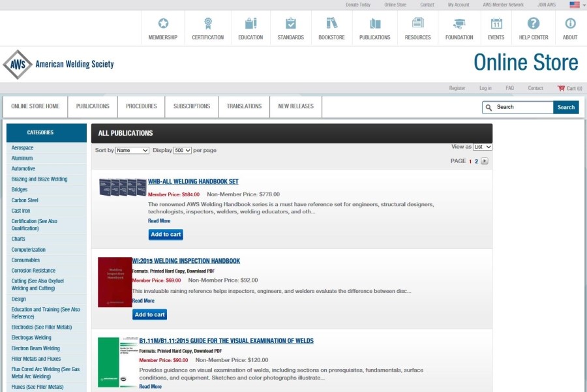Screen dimensions: 587x392
Task: Open the Welding Inspection Handbook cover thumbnail
Action: pos(115,282)
